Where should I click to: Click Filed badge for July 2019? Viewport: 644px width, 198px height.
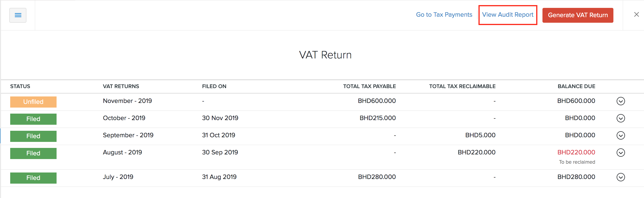(x=33, y=178)
